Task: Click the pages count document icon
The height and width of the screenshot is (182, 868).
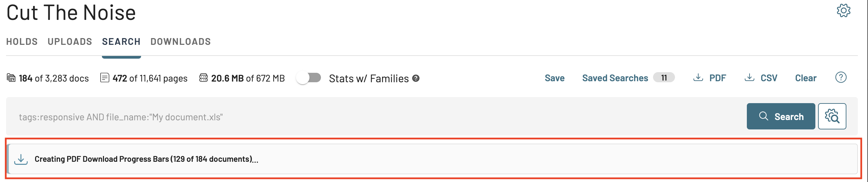Action: point(105,78)
